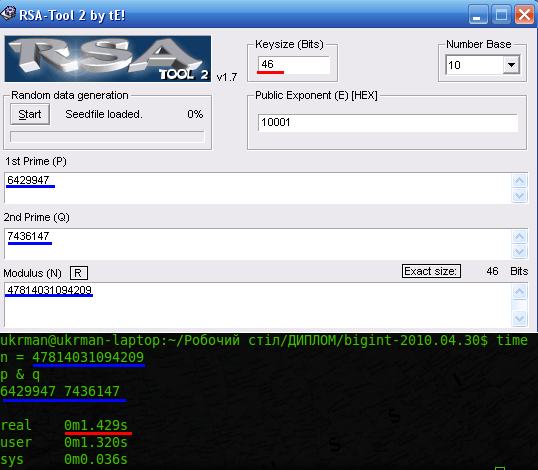Click scroll up arrow of 1st Prime box
Image resolution: width=538 pixels, height=470 pixels.
pos(519,180)
